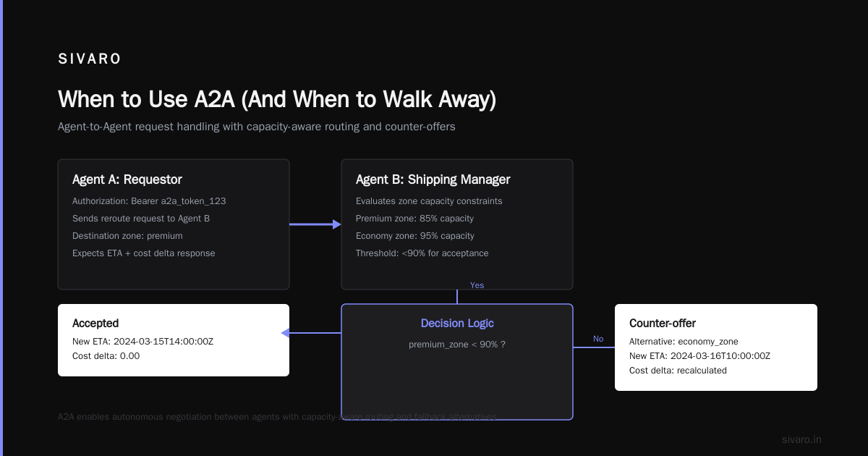
Task: Click the footer note about autonomous negotiation
Action: tap(277, 417)
